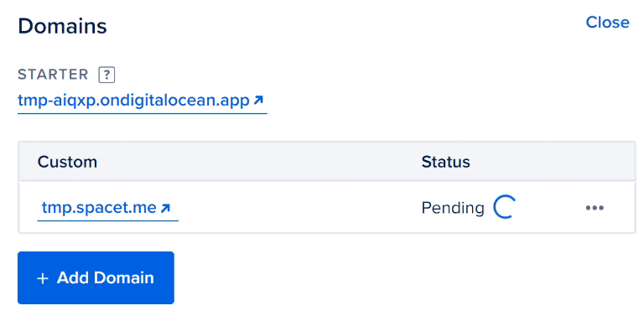Image resolution: width=644 pixels, height=321 pixels.
Task: Click the question mark help icon beside STARTER
Action: click(106, 75)
